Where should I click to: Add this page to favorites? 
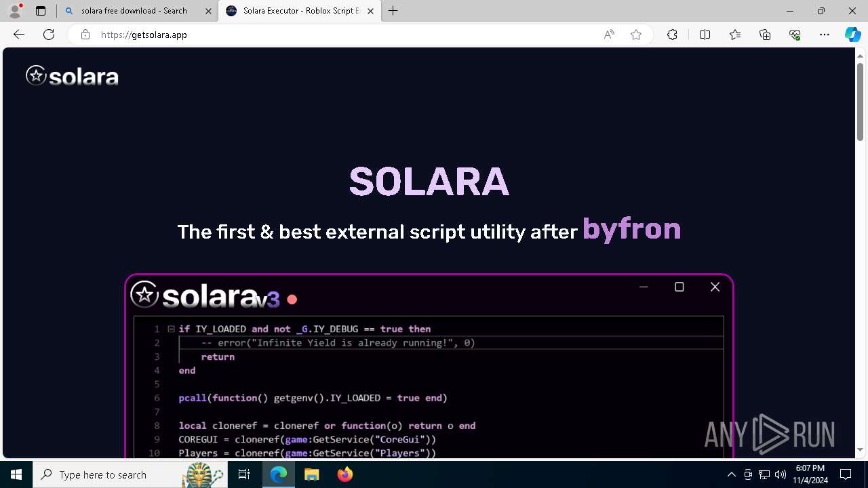(636, 35)
